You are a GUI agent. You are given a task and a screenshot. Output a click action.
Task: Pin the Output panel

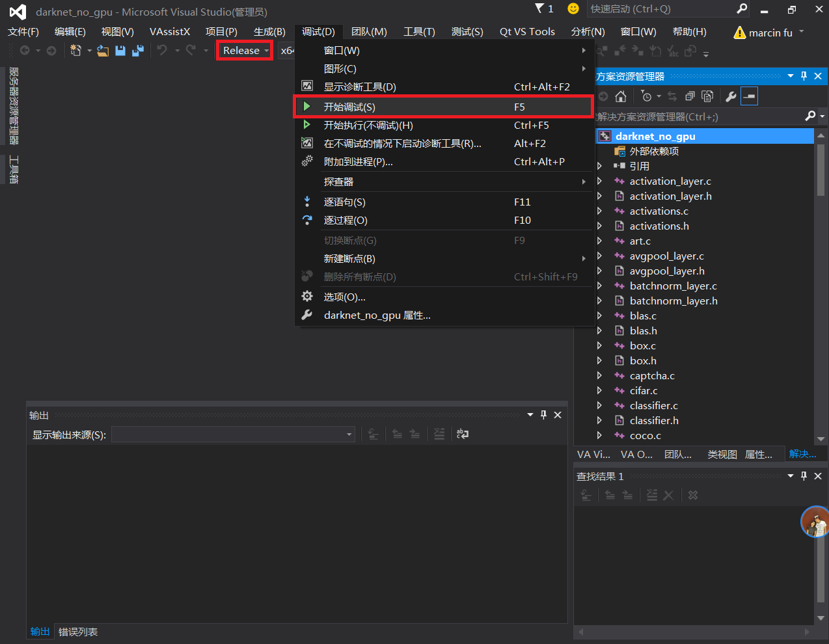coord(544,415)
